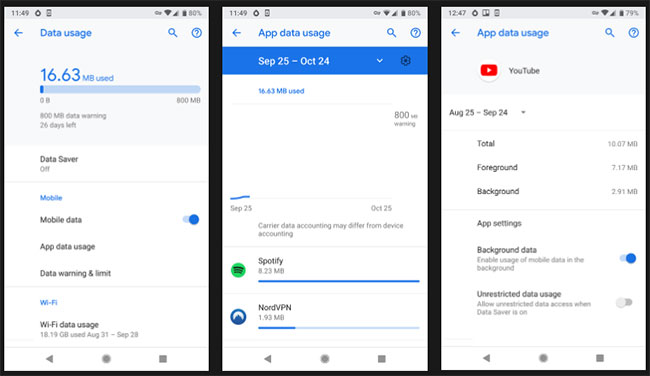Open App data usage entry
This screenshot has height=376, width=650.
[x=107, y=247]
